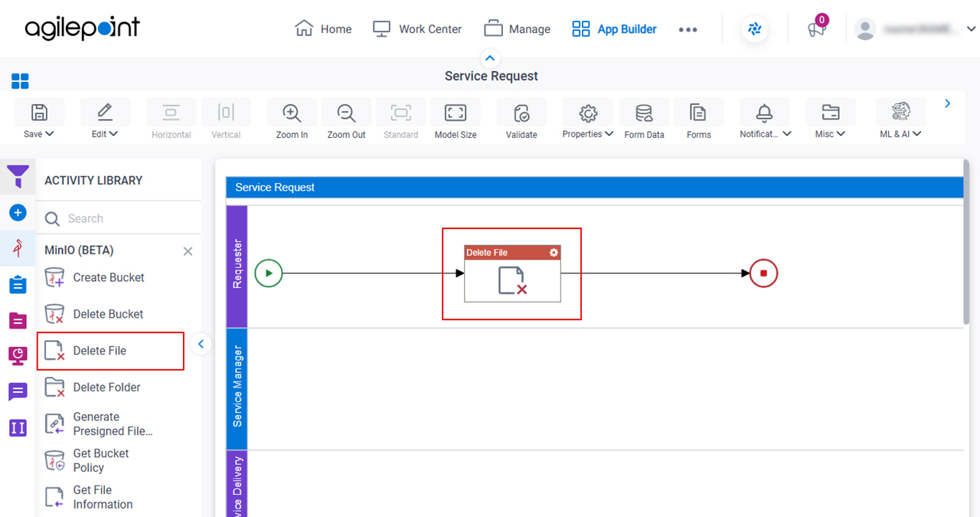The width and height of the screenshot is (980, 517).
Task: Open the Delete File activity gear settings
Action: click(x=554, y=253)
